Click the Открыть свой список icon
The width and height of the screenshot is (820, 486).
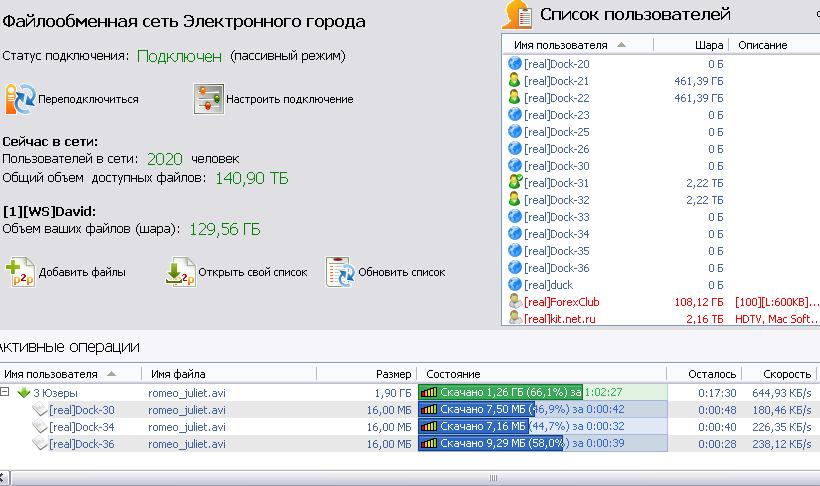pos(179,272)
